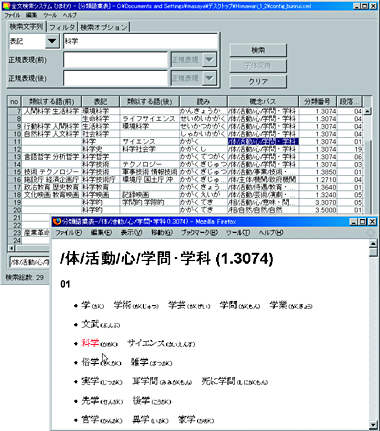Click Firefox page scrollbar up arrow
The image size is (380, 431).
tap(374, 244)
